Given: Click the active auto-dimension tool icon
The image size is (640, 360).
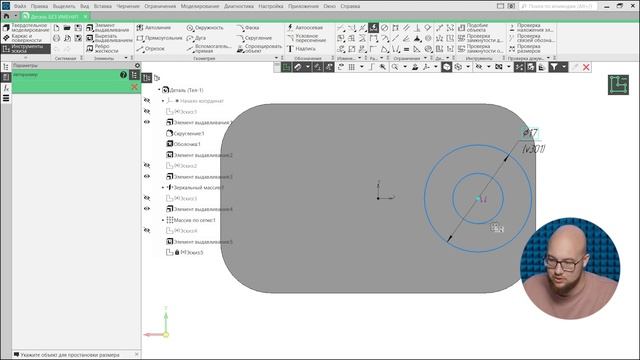Looking at the screenshot, I should point(373,28).
